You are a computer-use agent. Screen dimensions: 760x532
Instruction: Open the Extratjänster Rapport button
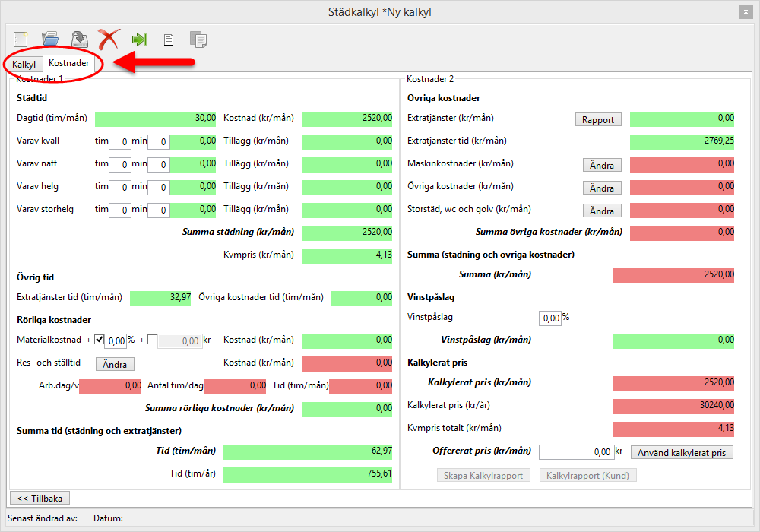click(x=598, y=119)
